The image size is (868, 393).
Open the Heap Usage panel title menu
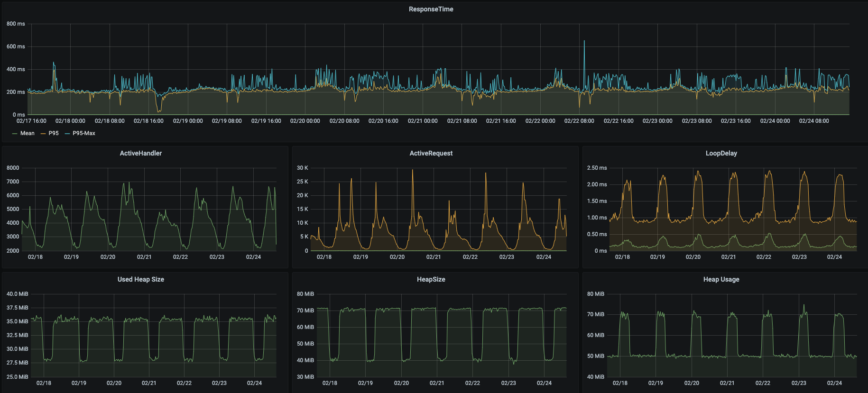pos(721,279)
